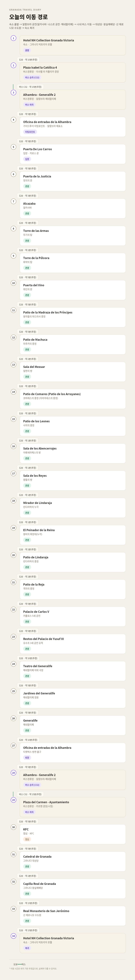135x980 pixels.
Task: Click the 점심 tag on KFC card
Action: point(27,839)
